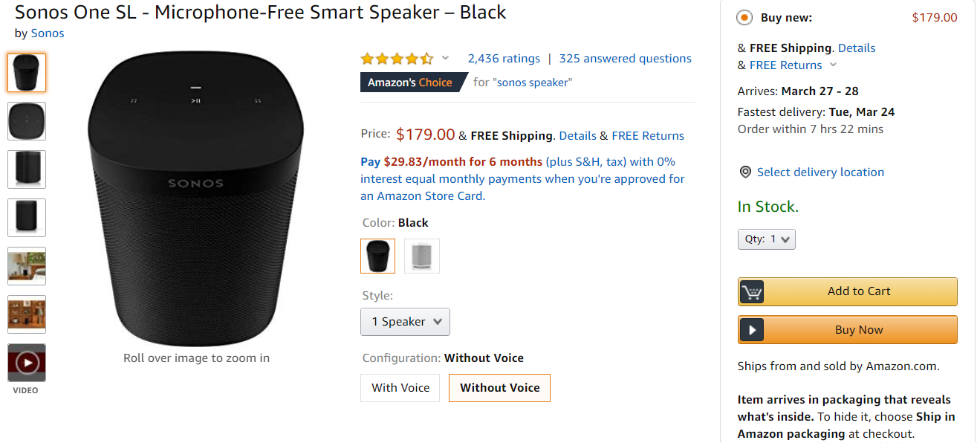Open the 2,436 ratings link
This screenshot has width=980, height=443.
pyautogui.click(x=504, y=59)
